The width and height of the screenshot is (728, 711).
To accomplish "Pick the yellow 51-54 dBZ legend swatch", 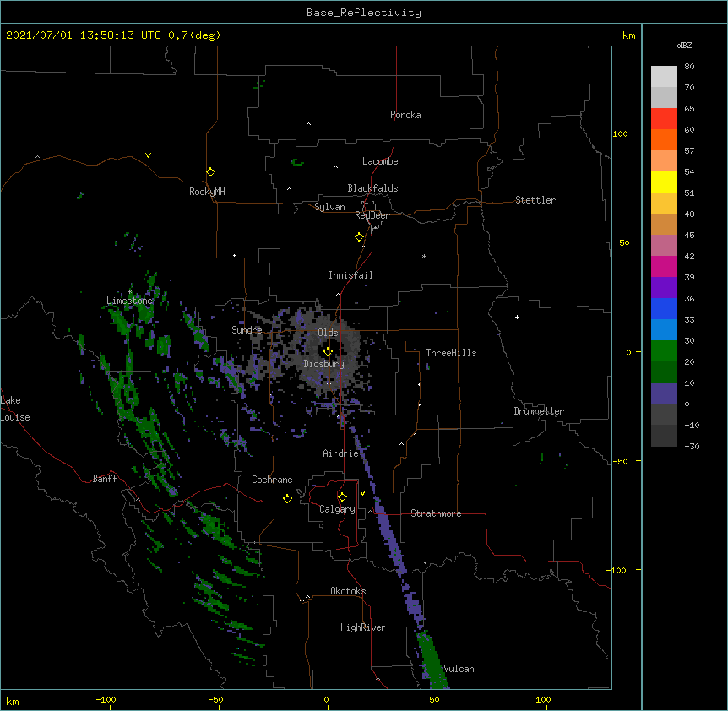I will pos(664,182).
